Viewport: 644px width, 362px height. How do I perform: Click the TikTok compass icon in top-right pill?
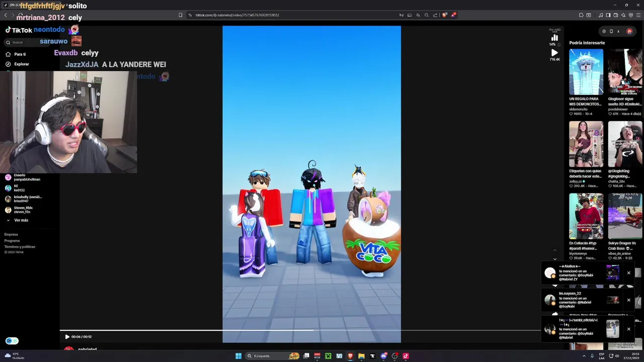604,31
